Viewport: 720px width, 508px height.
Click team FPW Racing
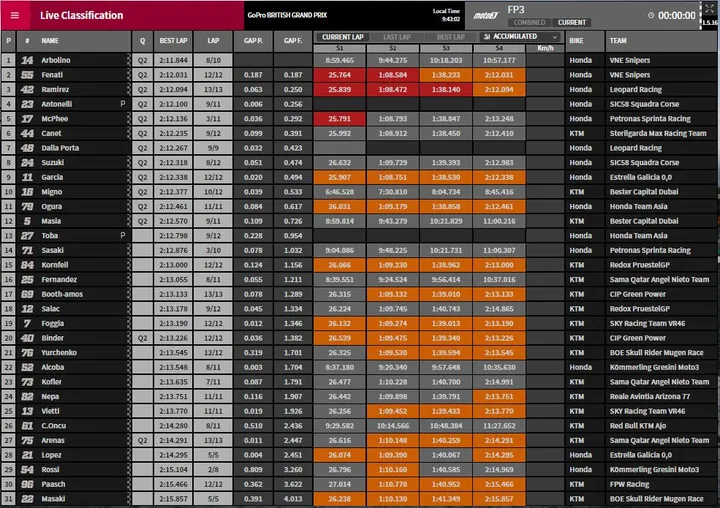pos(629,484)
